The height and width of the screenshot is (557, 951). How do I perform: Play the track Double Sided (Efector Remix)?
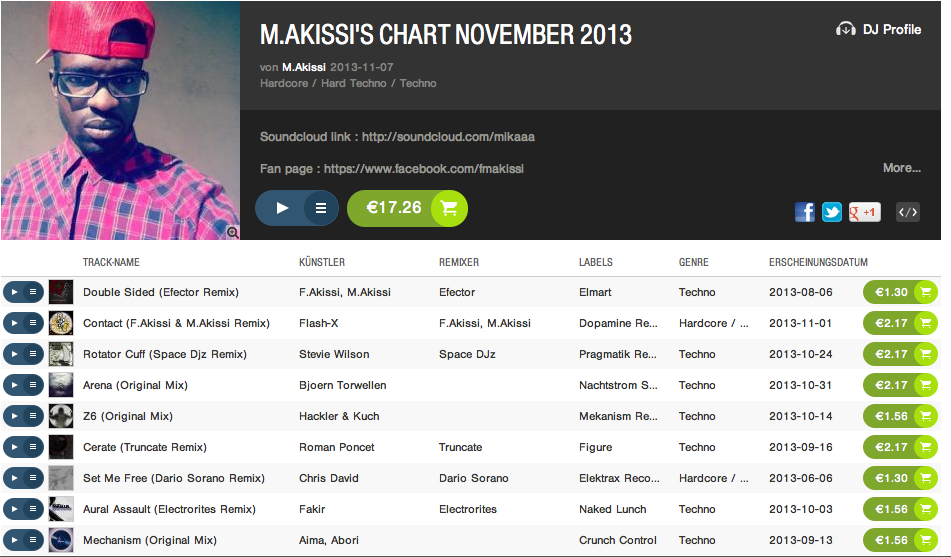coord(14,292)
